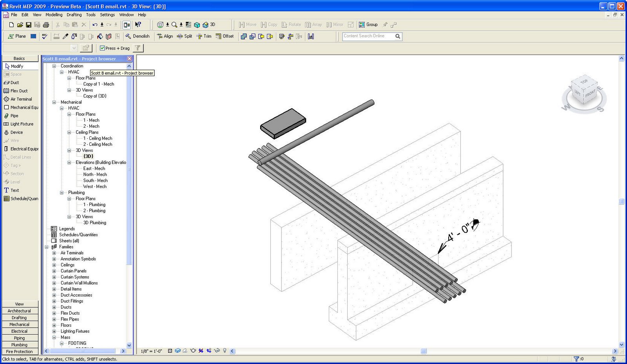The height and width of the screenshot is (364, 627).
Task: Toggle reveal hidden elements lightbulb icon
Action: tap(225, 351)
